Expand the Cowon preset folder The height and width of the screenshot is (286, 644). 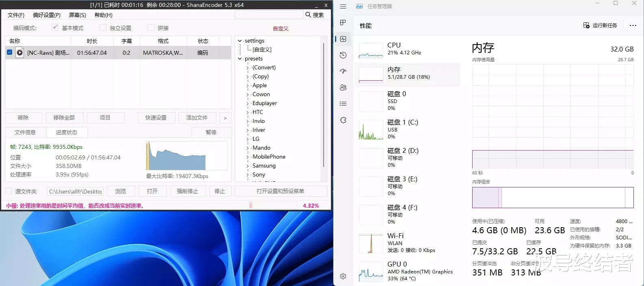tap(248, 95)
